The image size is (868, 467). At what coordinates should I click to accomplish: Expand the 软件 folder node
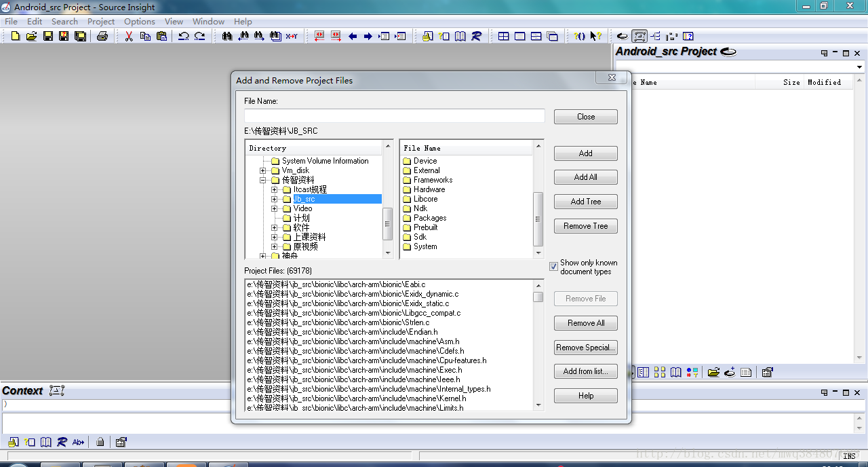[x=275, y=227]
